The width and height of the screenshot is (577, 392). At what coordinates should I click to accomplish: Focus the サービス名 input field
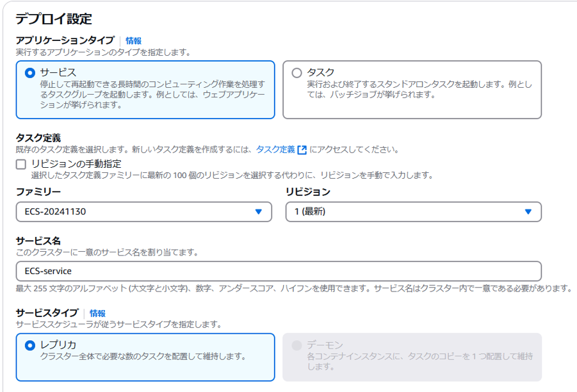[279, 272]
